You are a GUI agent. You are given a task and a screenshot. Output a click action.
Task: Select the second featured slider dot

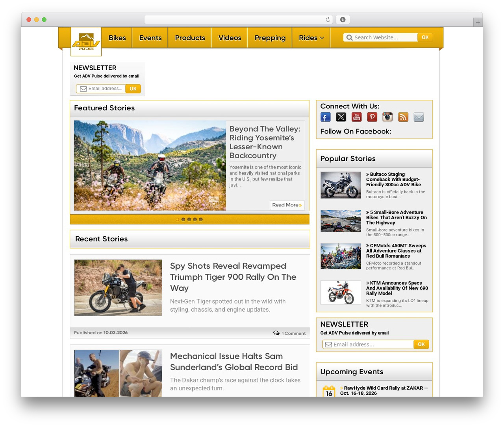pos(183,219)
